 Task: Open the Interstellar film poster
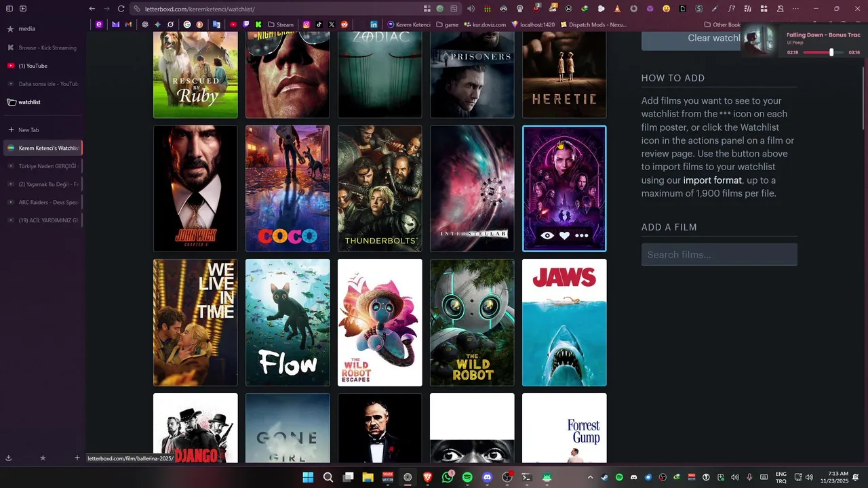point(472,188)
